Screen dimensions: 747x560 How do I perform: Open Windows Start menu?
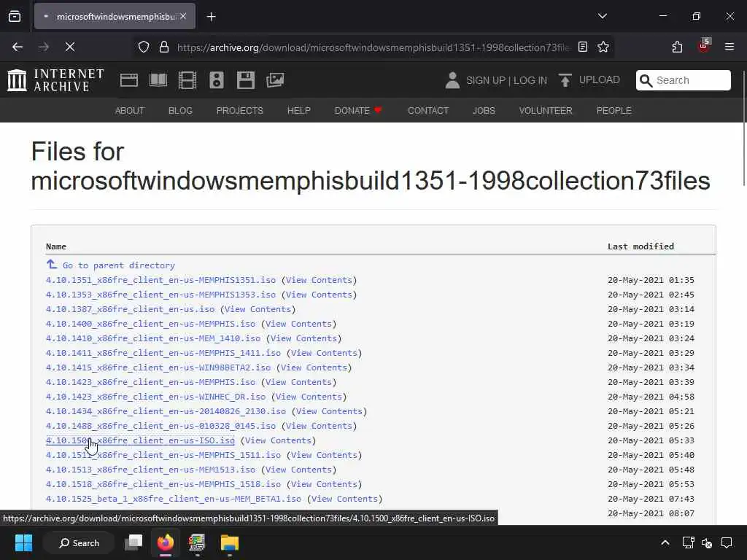(23, 542)
